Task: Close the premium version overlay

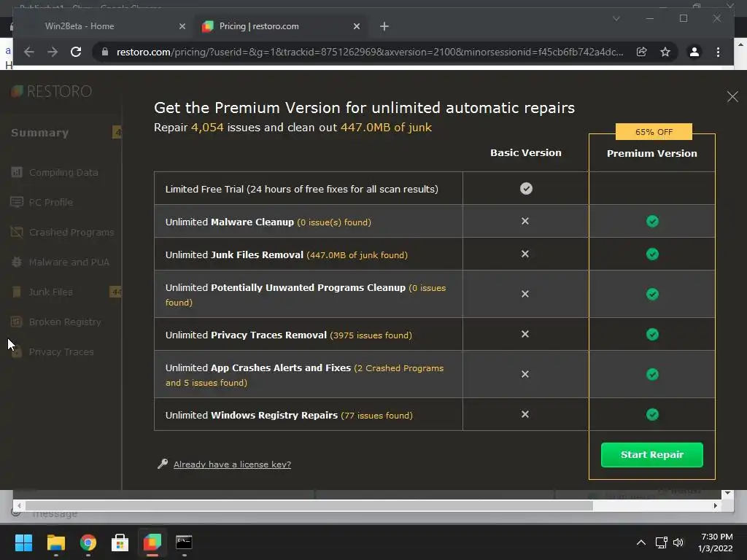Action: [732, 97]
